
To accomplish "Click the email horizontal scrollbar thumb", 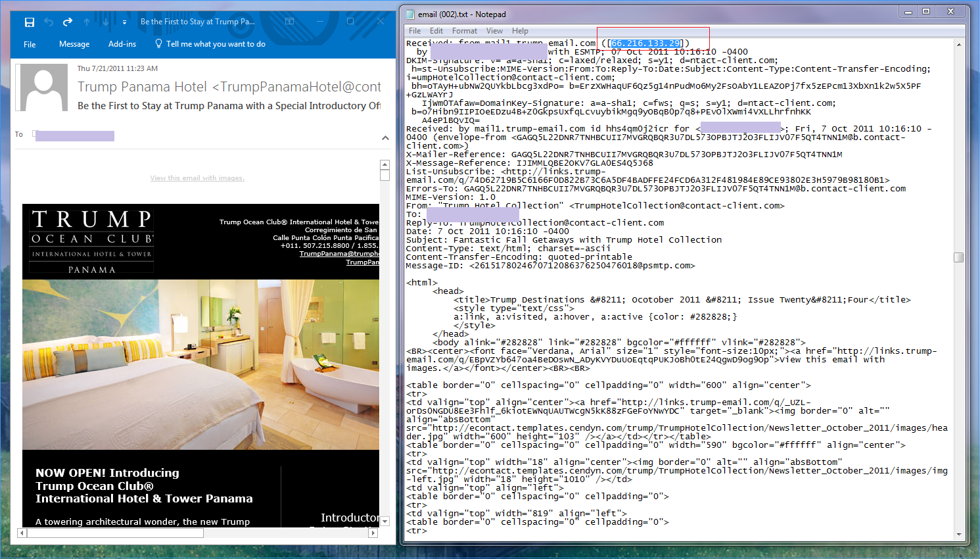I will (x=115, y=533).
